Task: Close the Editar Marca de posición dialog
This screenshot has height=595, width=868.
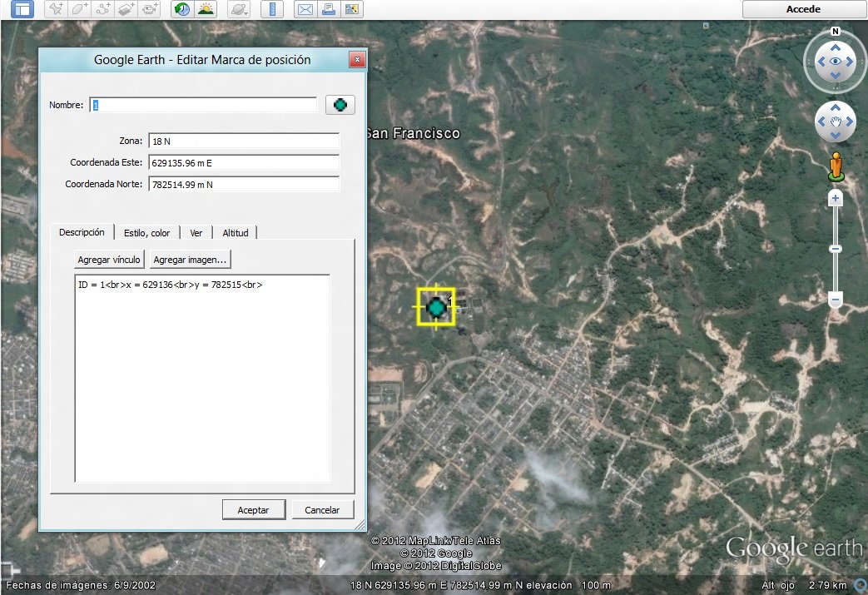Action: pos(357,59)
